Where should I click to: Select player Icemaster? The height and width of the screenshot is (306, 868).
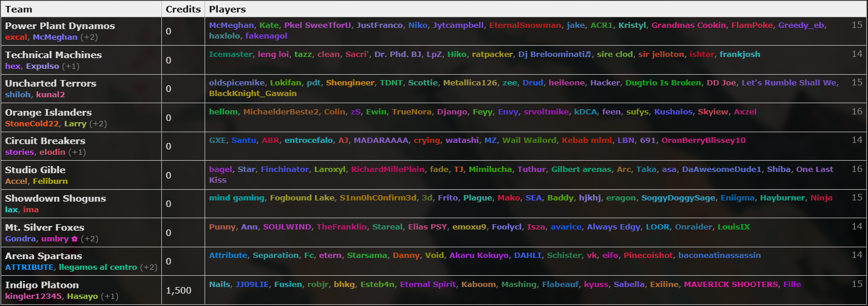[x=231, y=54]
